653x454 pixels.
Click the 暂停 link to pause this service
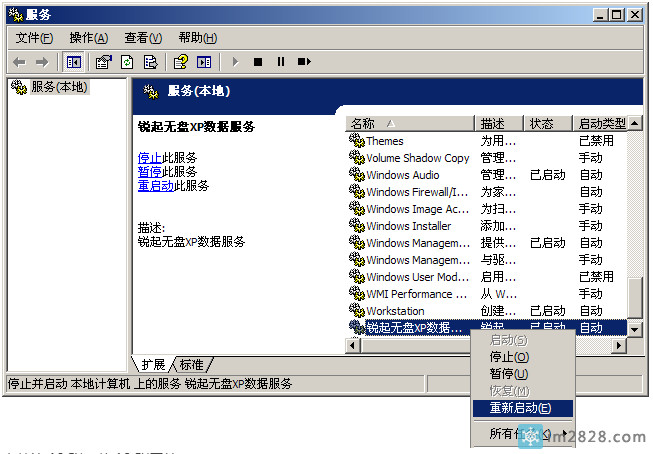pos(149,172)
